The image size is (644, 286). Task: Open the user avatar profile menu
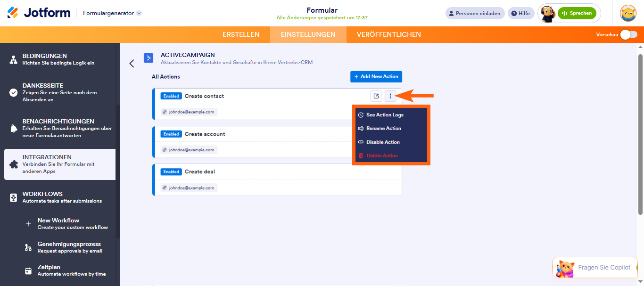click(628, 13)
